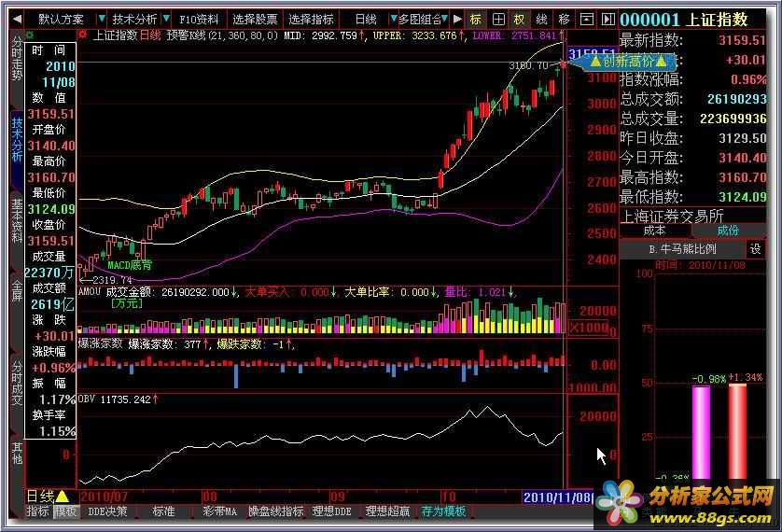Screen dimensions: 782x532
Task: Click the yellow triangle next to 日线 period
Action: 63,497
